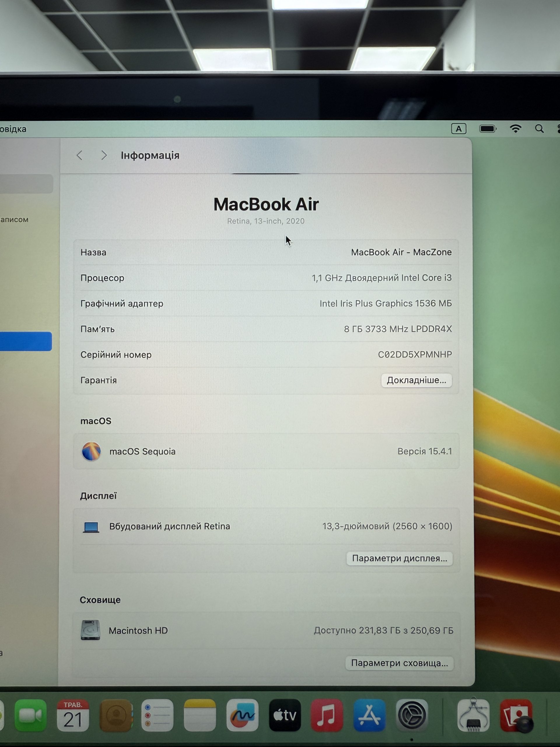The image size is (560, 747).
Task: Click the macOS Sequoia label
Action: point(142,451)
